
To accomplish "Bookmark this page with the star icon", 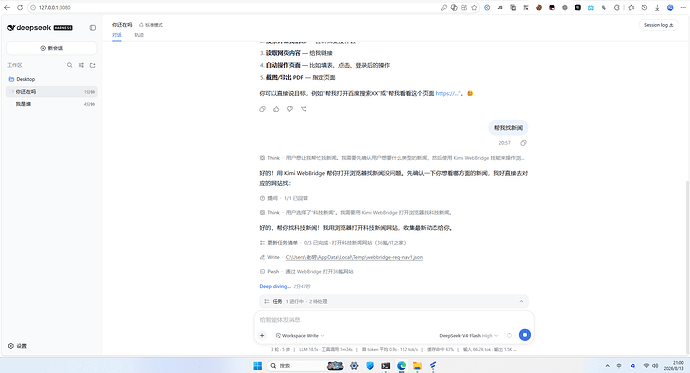I will [474, 7].
